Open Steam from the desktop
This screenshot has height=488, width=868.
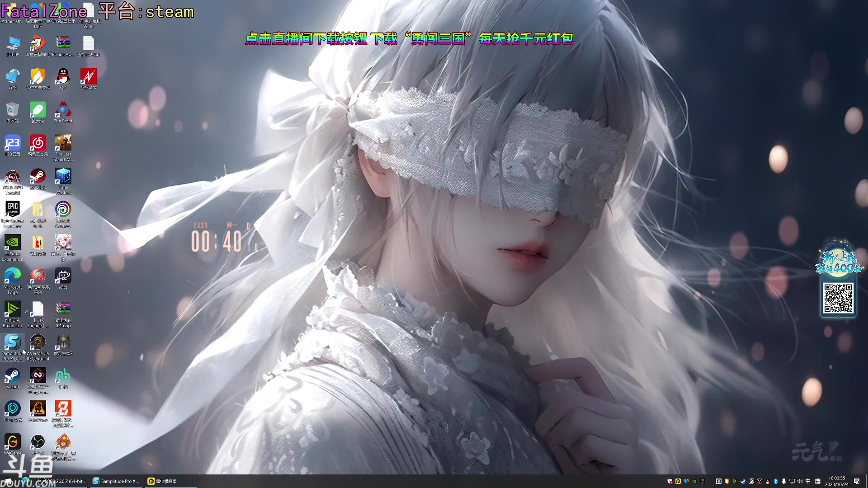pos(12,376)
